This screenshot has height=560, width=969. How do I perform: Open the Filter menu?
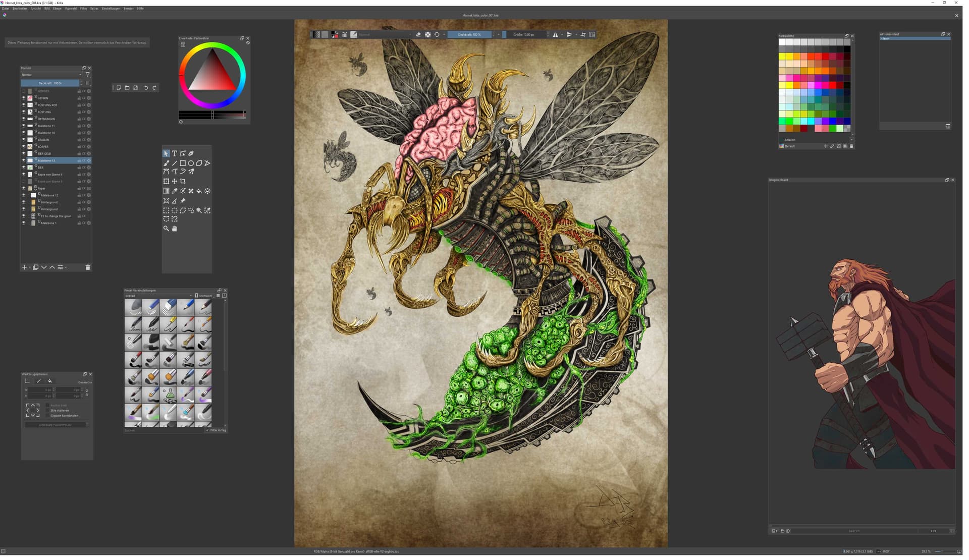tap(83, 9)
